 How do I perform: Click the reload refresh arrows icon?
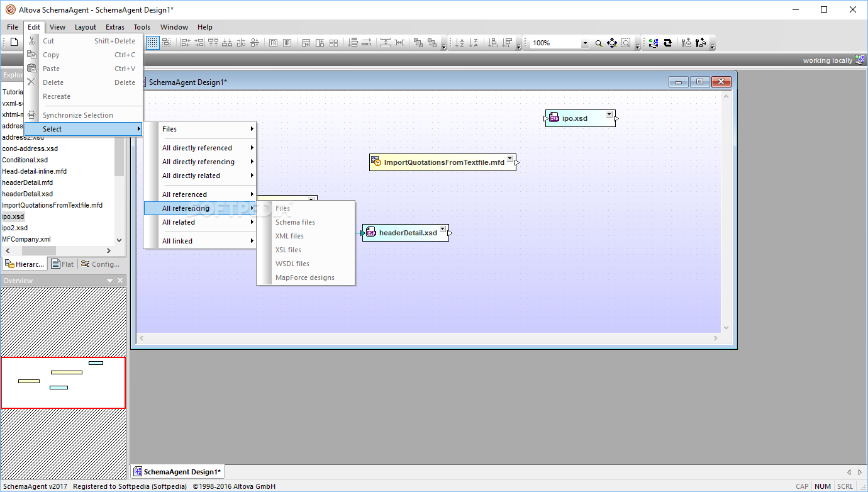667,43
